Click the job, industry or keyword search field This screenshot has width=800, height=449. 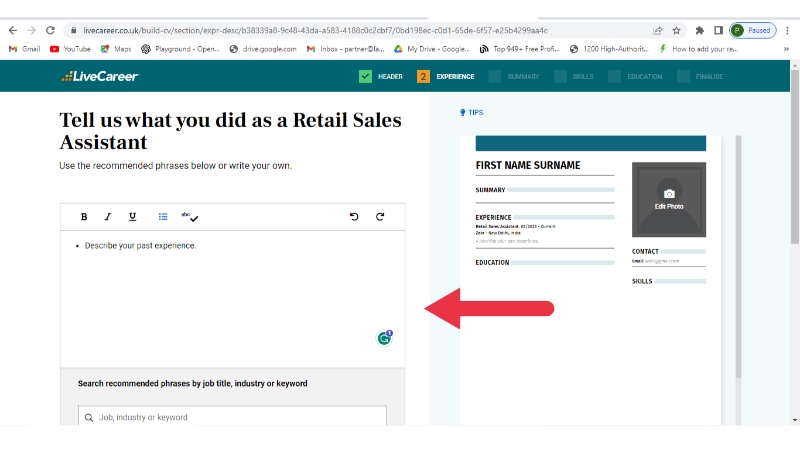pos(232,417)
